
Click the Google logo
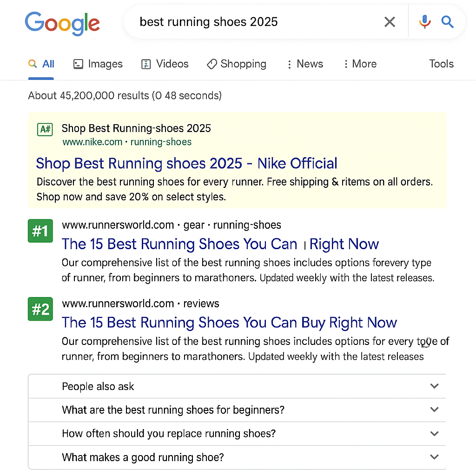[x=62, y=23]
